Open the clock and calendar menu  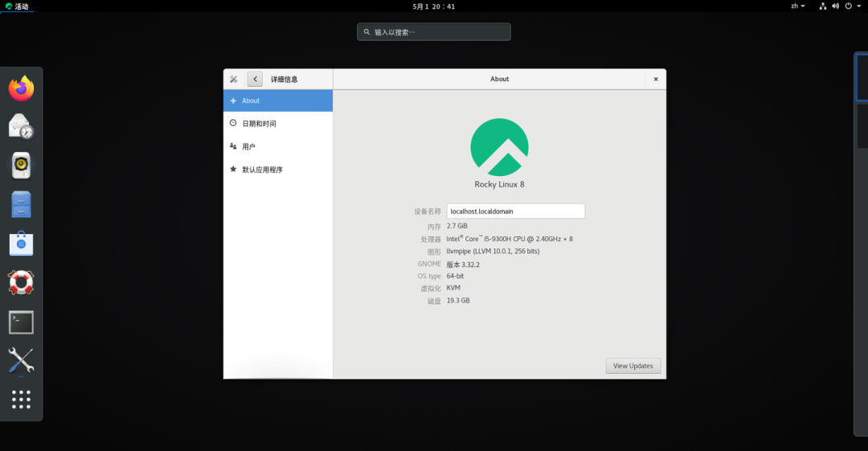(x=433, y=6)
